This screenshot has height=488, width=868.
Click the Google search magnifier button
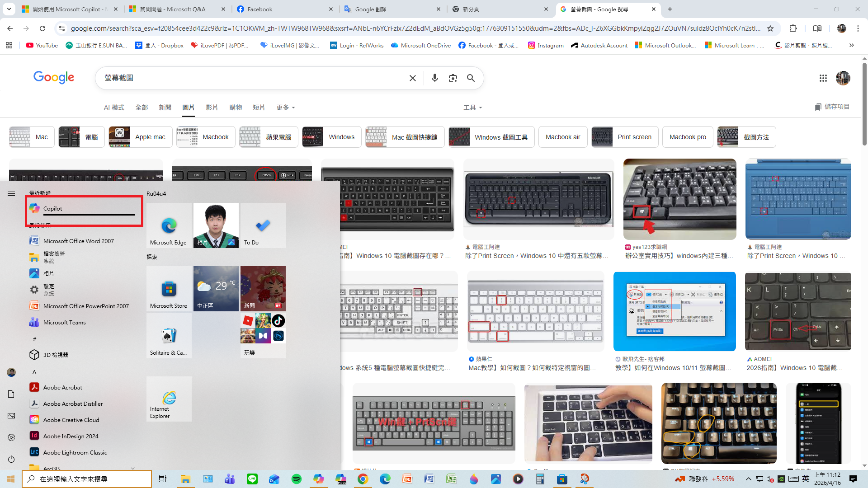pyautogui.click(x=471, y=78)
